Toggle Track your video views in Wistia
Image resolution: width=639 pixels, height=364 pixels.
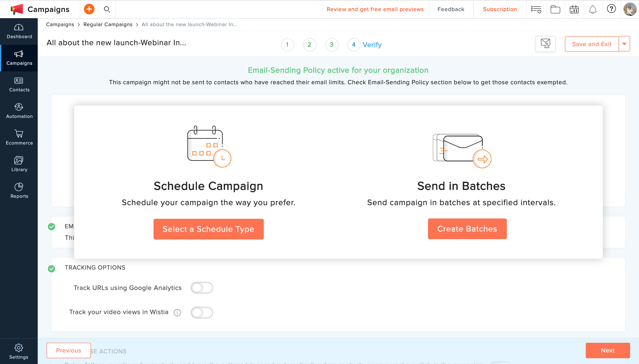(x=202, y=313)
